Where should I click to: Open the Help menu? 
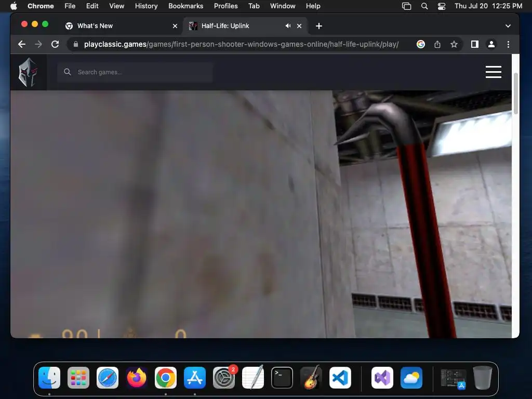point(313,6)
